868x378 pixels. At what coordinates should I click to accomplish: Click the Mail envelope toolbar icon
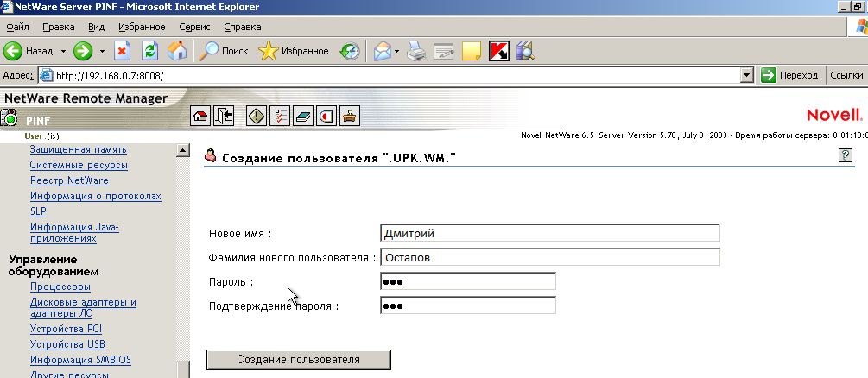point(383,51)
